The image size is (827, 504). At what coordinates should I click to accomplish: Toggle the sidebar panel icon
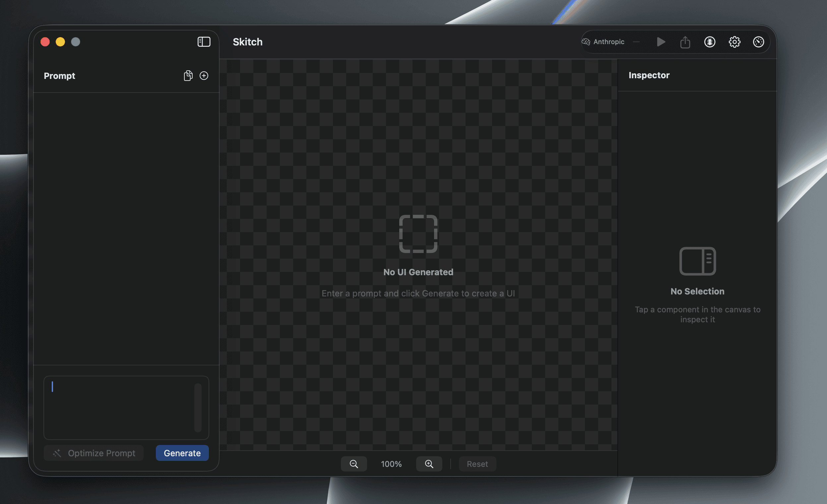pos(204,42)
